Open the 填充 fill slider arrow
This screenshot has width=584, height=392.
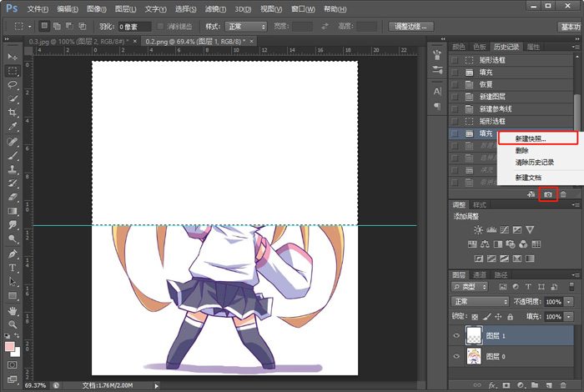click(x=569, y=317)
